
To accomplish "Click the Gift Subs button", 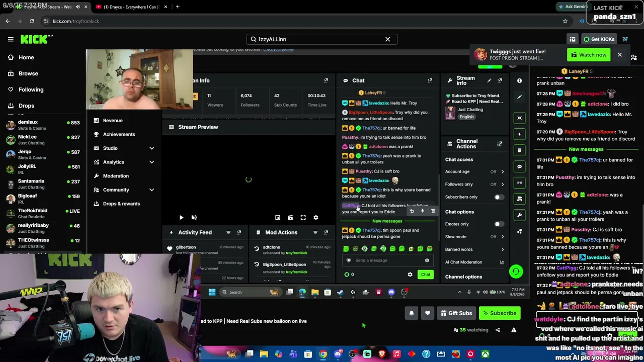I will click(456, 313).
